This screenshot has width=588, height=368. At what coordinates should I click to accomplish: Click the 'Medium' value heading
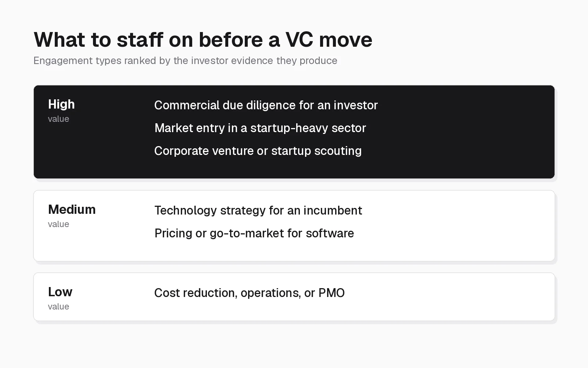(72, 209)
